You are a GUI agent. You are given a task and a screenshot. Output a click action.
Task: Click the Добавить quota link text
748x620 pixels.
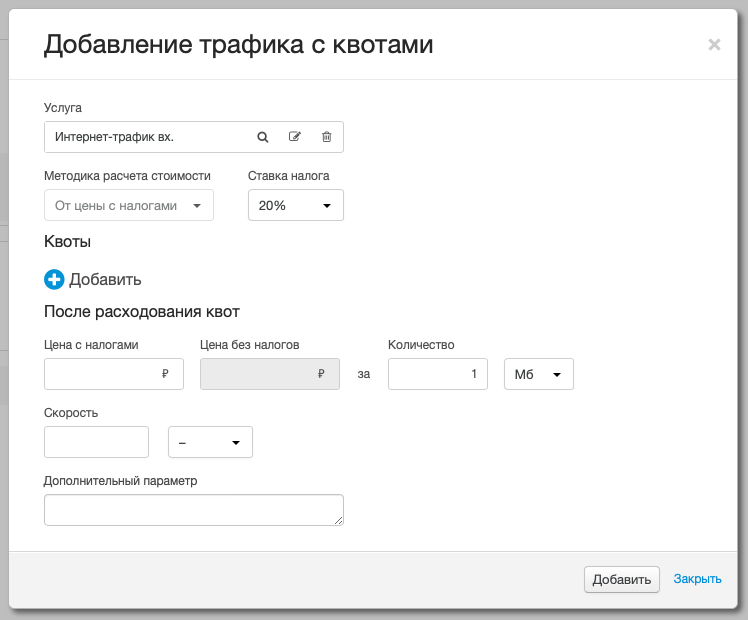(x=105, y=279)
